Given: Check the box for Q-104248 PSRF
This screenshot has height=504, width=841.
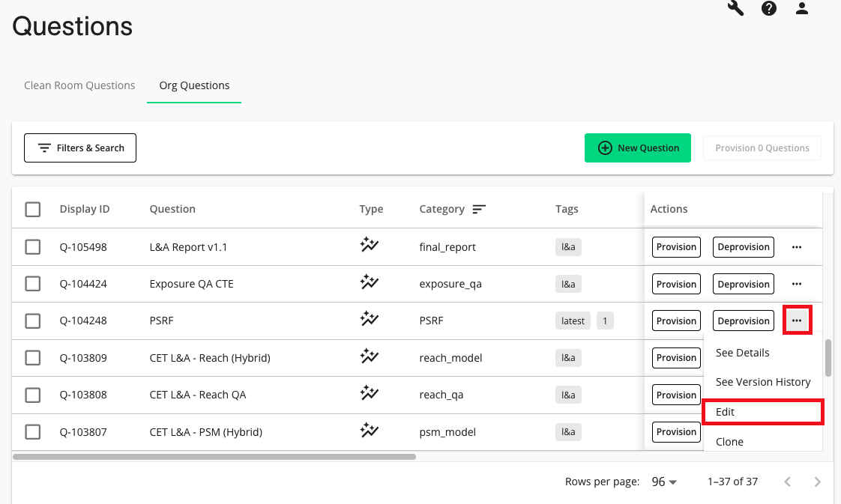Looking at the screenshot, I should pos(33,321).
